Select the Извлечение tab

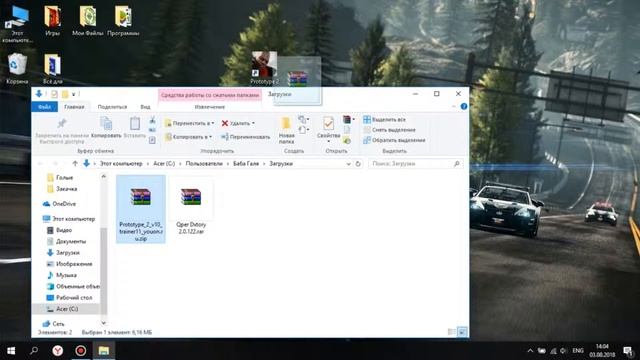210,107
